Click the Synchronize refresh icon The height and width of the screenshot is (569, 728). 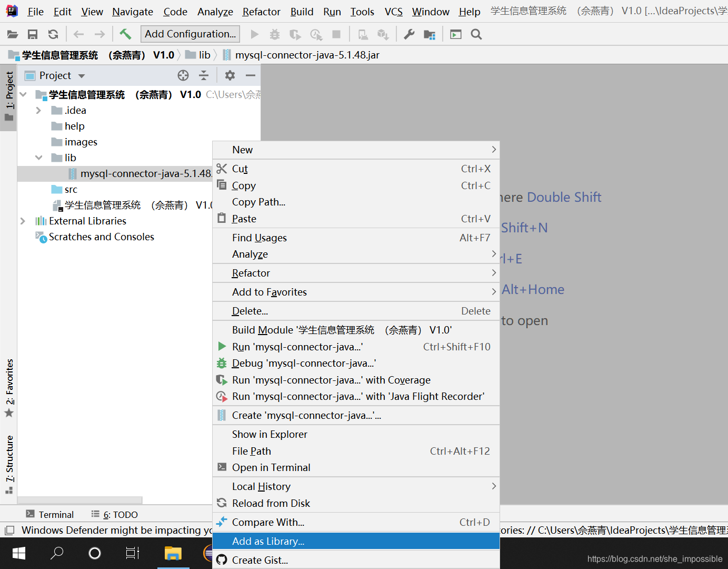point(53,34)
